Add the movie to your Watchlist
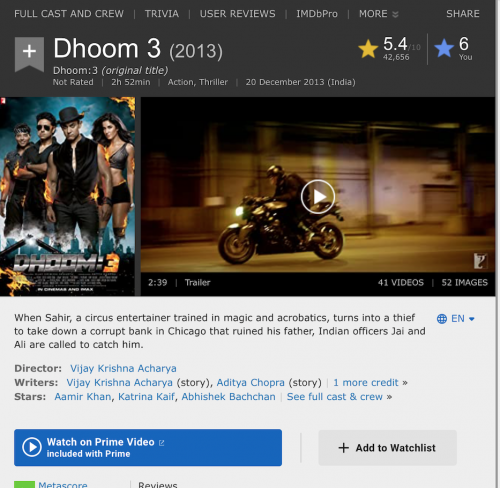The image size is (500, 488). (x=387, y=448)
